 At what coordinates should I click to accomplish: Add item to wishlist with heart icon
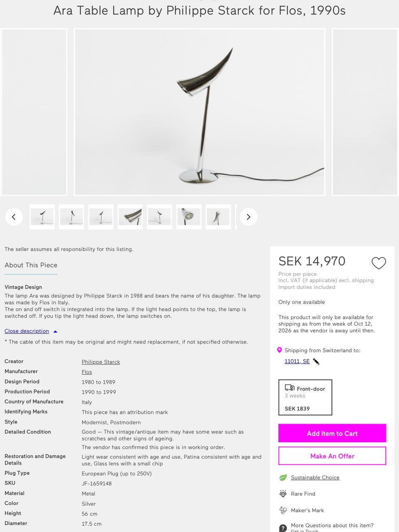(x=379, y=263)
